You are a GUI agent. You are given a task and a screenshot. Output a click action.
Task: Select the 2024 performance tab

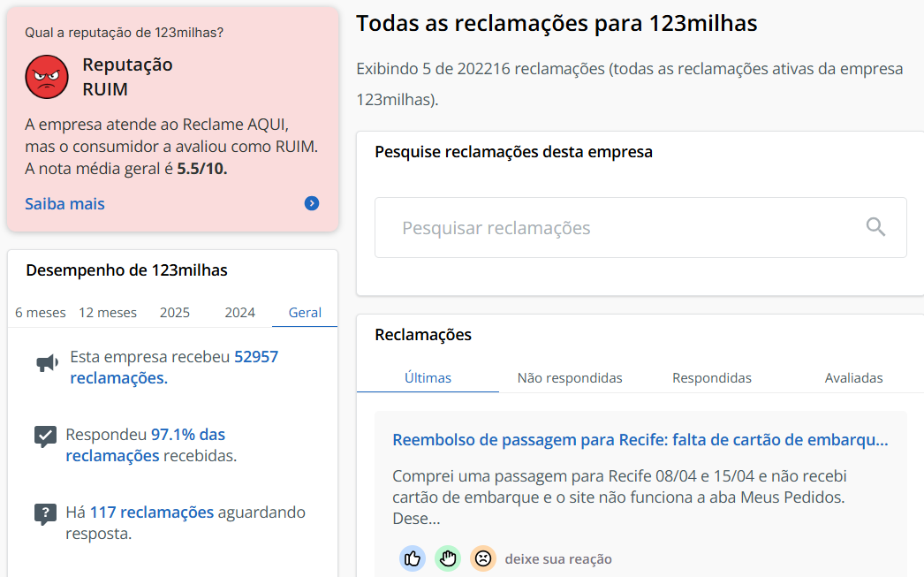pos(239,312)
